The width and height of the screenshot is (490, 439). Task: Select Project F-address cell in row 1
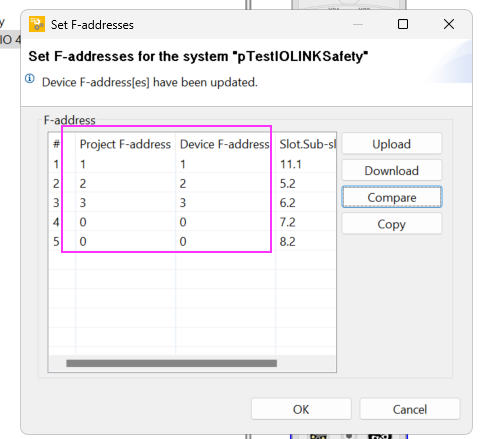point(125,164)
